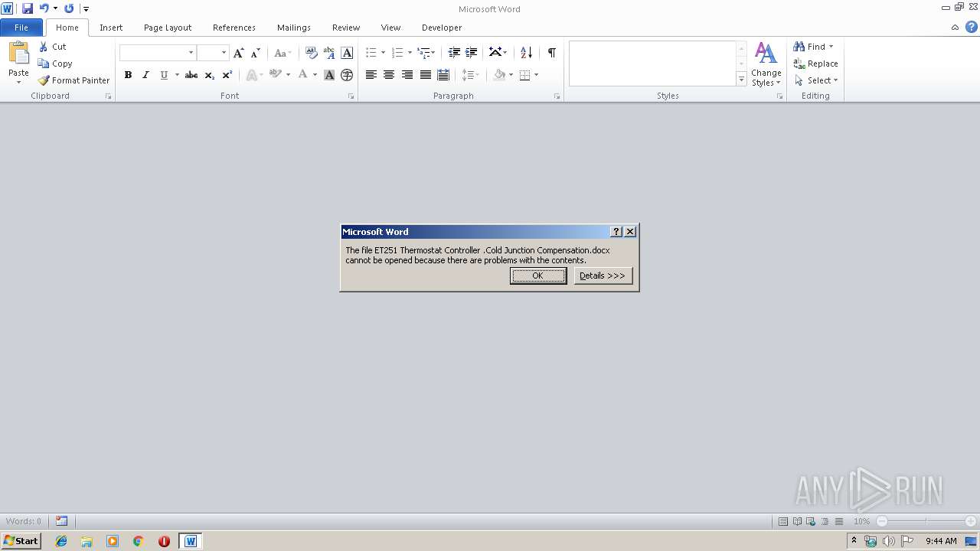Switch to the Page Layout tab
This screenshot has width=980, height=551.
(168, 28)
